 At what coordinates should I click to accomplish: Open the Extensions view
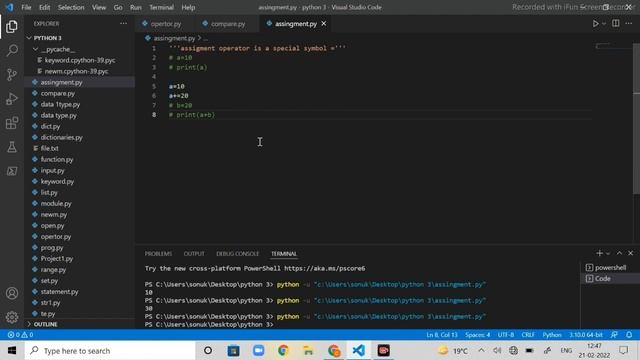[x=12, y=123]
